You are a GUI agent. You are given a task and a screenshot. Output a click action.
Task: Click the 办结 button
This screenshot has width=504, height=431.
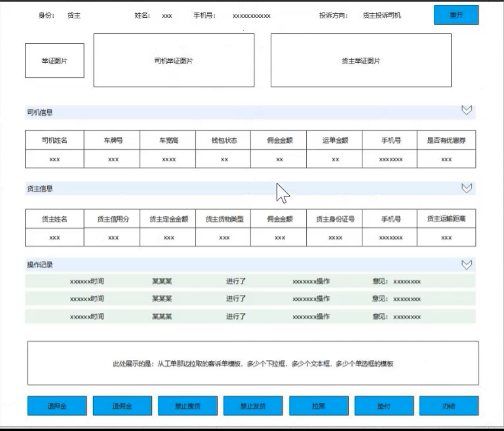point(449,405)
